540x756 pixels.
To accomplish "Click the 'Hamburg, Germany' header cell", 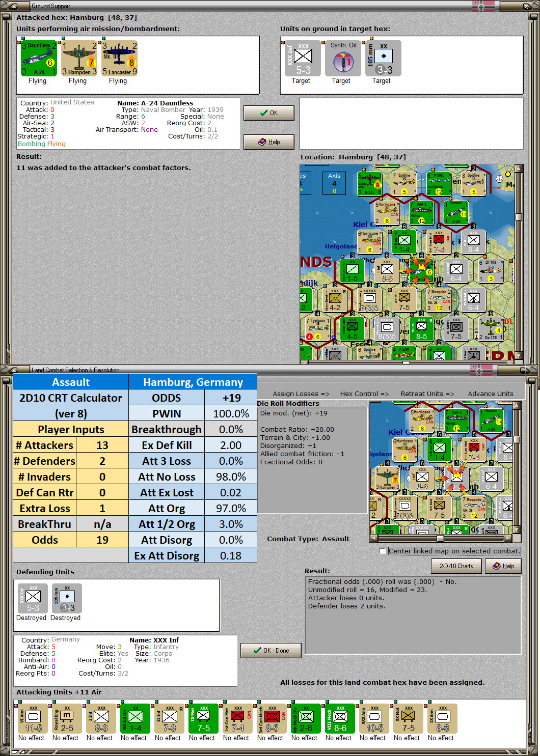I will [x=193, y=382].
